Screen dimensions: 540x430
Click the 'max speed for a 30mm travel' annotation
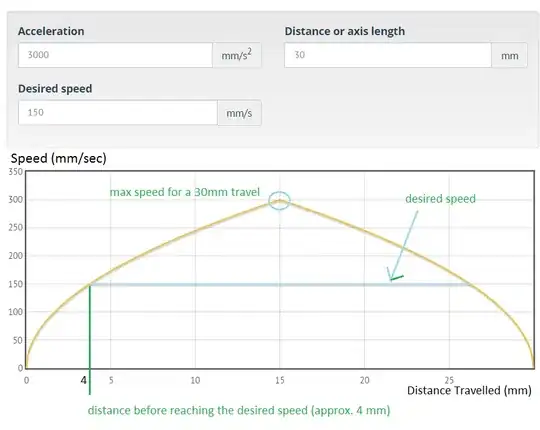pyautogui.click(x=185, y=192)
